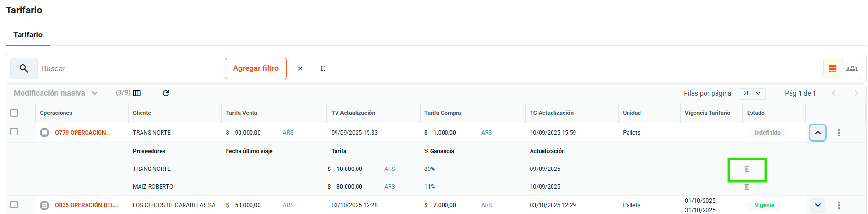Image resolution: width=868 pixels, height=214 pixels.
Task: Click the bookmark saved-filters icon
Action: (323, 68)
